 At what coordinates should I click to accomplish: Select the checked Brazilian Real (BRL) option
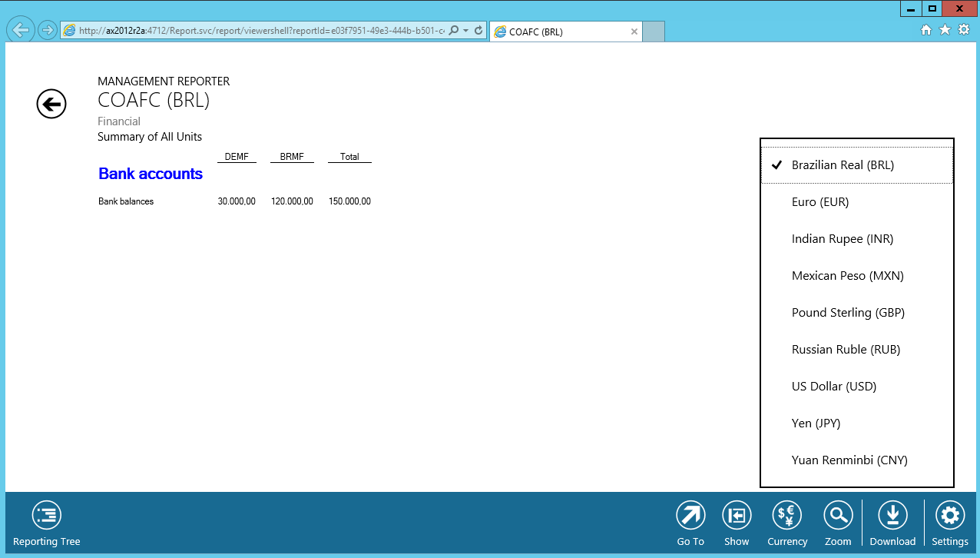click(843, 165)
